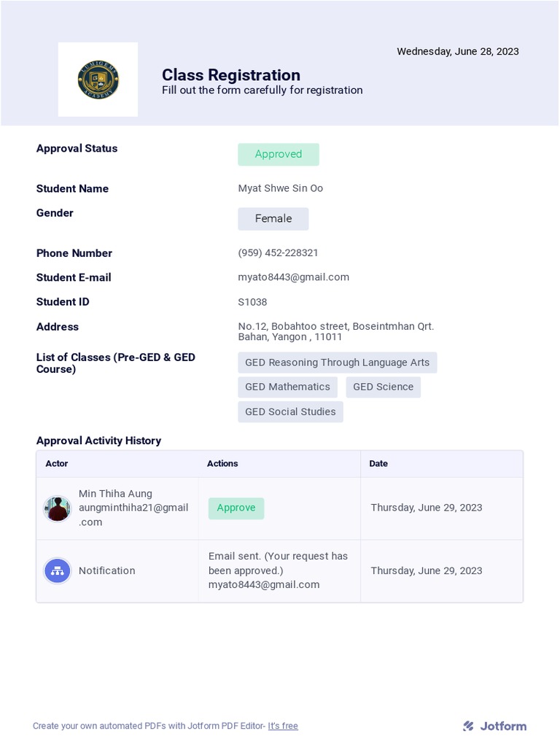Screen dimensions: 560x747
Task: Click the Student ID value S1038
Action: [253, 302]
